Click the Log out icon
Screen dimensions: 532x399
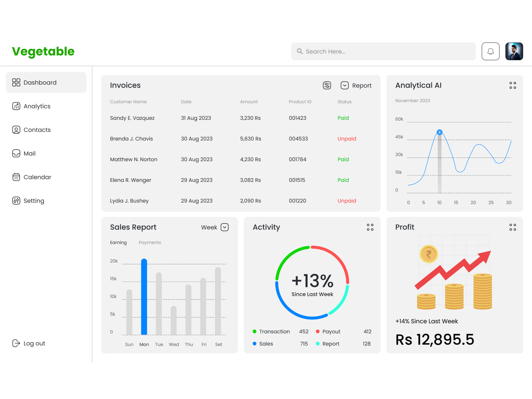click(x=16, y=343)
